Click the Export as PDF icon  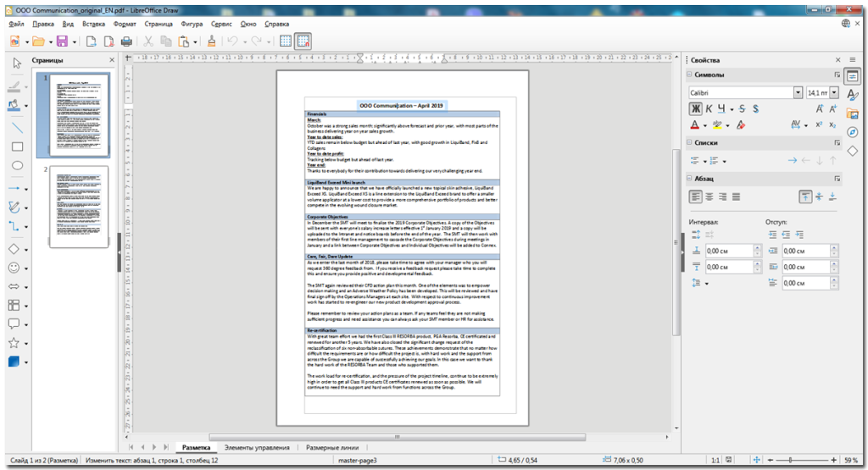108,41
